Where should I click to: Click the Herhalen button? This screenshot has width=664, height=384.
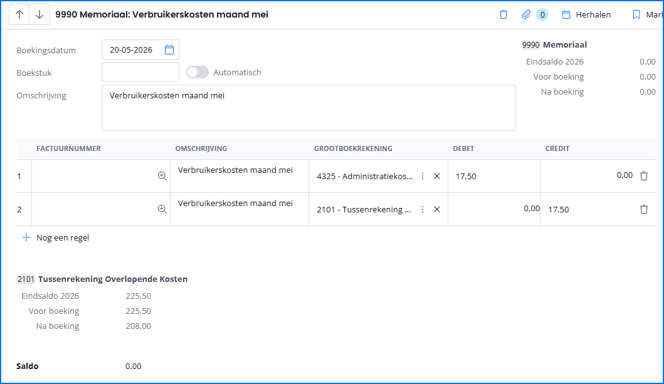[x=586, y=15]
